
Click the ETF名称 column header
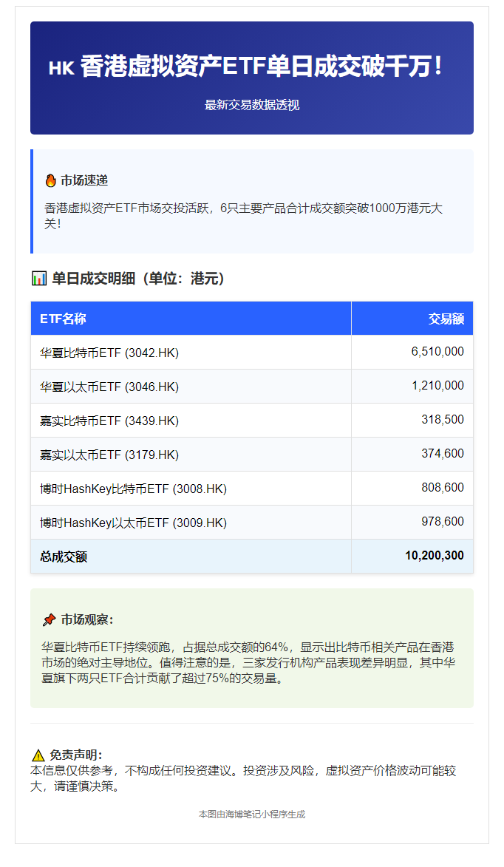(x=63, y=319)
